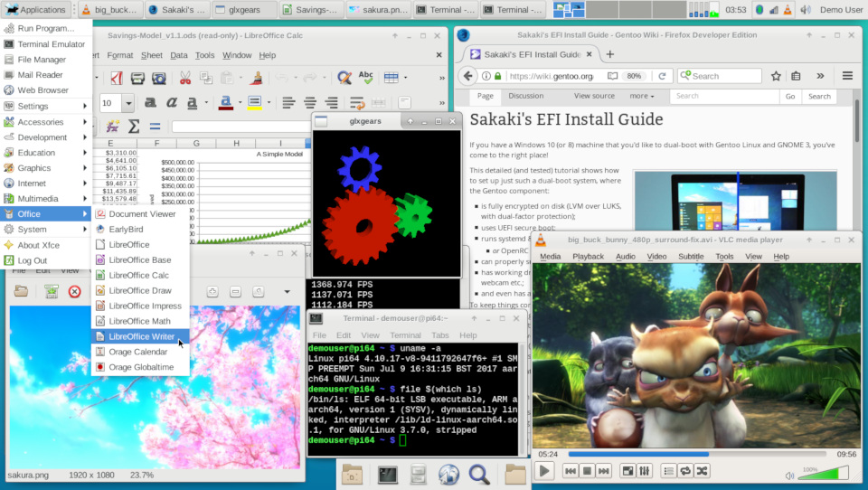Toggle Reader View in Firefox address bar
The height and width of the screenshot is (490, 868).
(612, 76)
